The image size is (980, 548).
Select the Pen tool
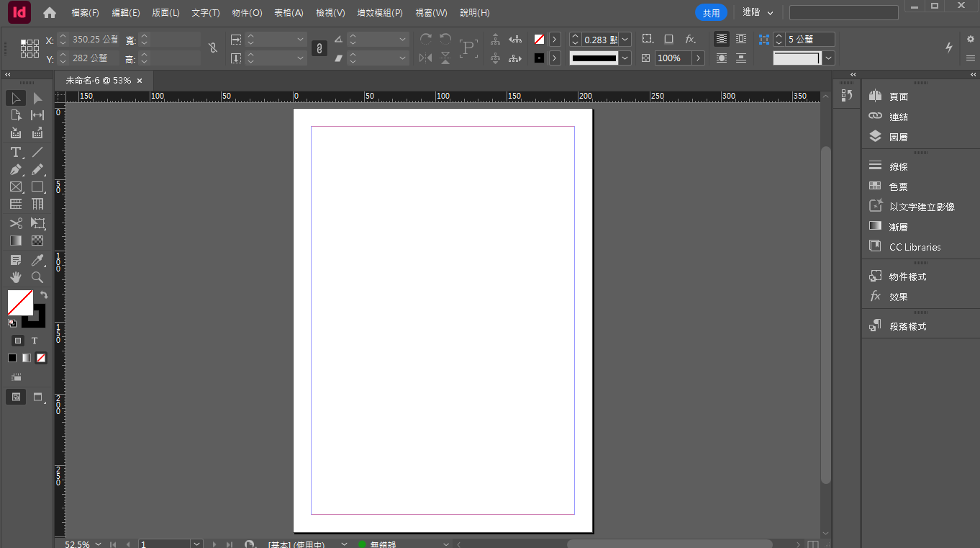pyautogui.click(x=15, y=170)
